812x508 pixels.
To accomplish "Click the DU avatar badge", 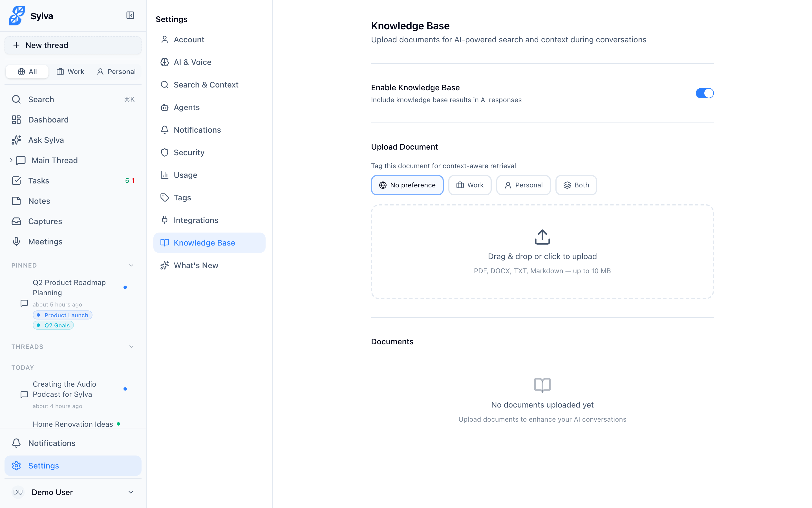I will pyautogui.click(x=18, y=492).
